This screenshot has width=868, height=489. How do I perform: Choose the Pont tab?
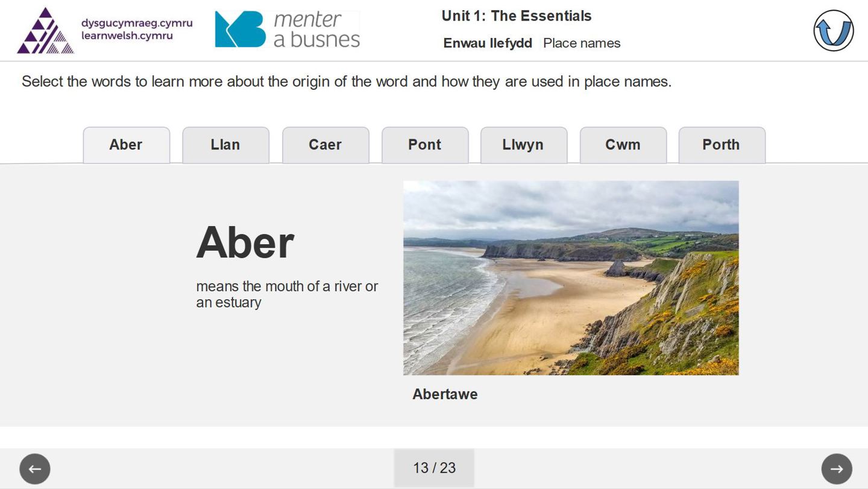[425, 145]
